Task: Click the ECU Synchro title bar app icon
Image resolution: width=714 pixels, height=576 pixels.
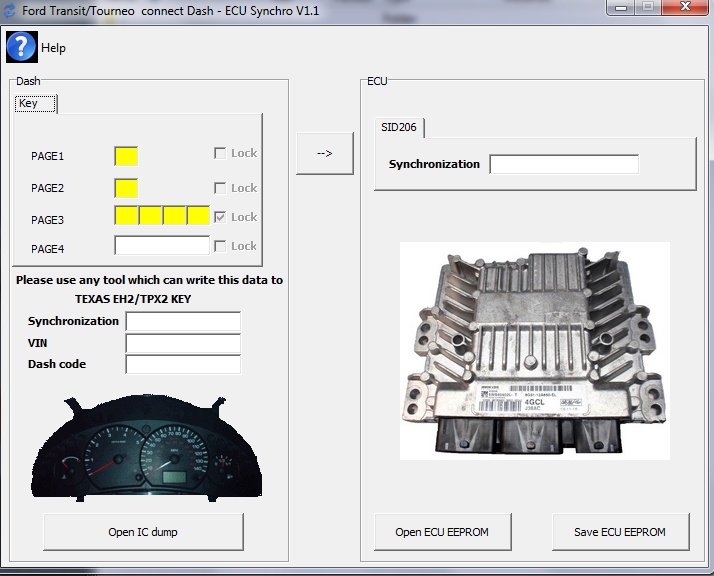Action: [x=9, y=10]
